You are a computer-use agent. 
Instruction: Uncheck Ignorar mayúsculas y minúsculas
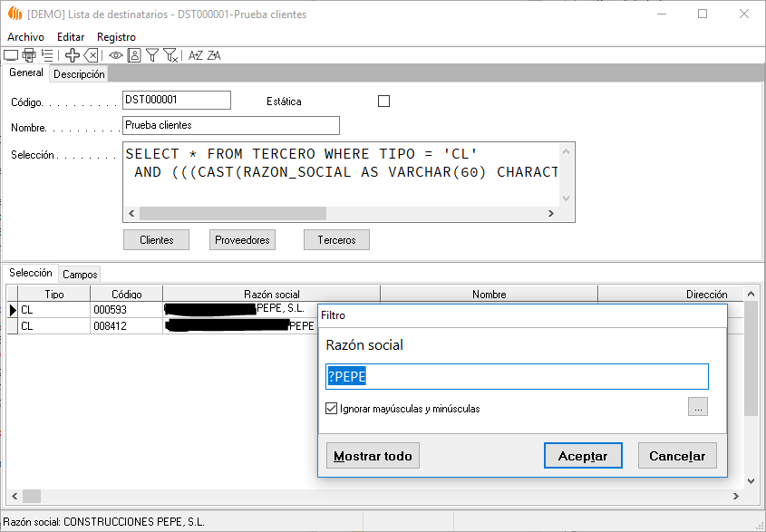pos(332,409)
